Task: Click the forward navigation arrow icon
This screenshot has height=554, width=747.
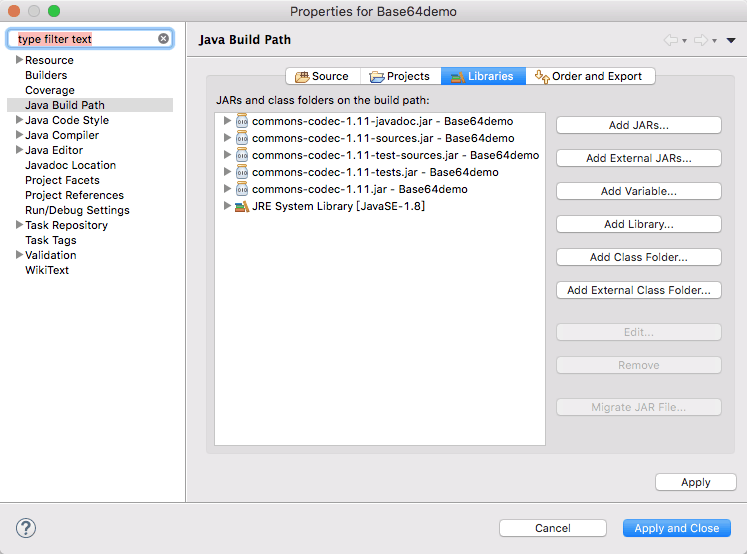Action: 701,40
